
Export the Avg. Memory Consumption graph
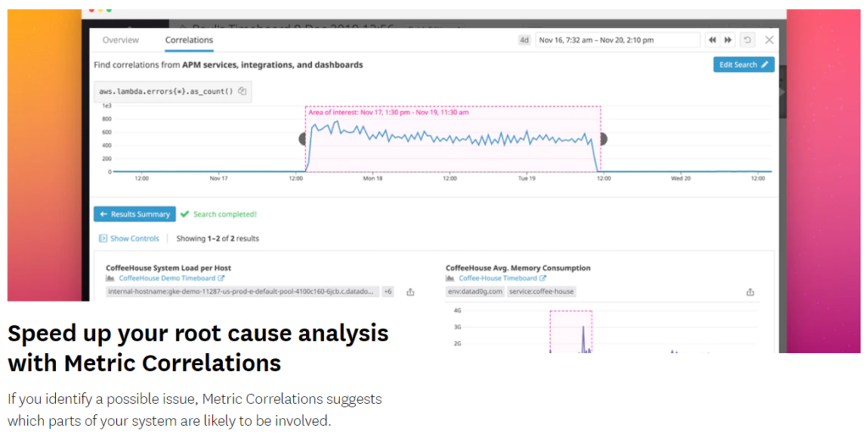click(750, 292)
